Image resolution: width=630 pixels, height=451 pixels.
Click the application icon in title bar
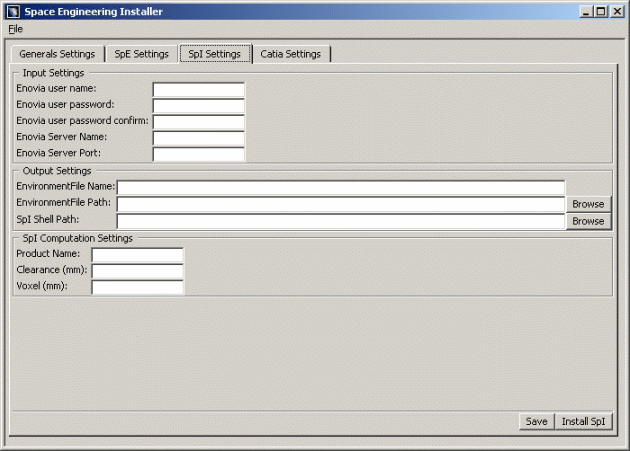click(x=13, y=11)
